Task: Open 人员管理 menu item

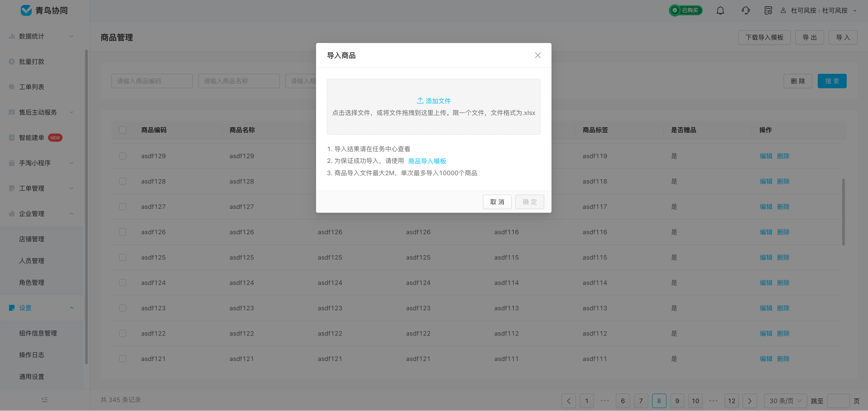Action: coord(32,260)
